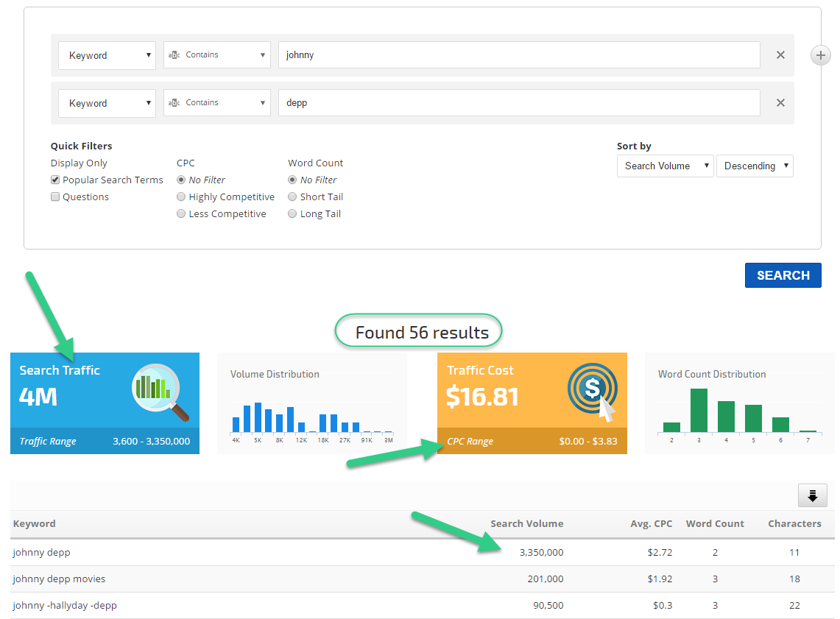Click the 'johnny depp movies' keyword row
This screenshot has height=619, width=840.
pyautogui.click(x=60, y=579)
